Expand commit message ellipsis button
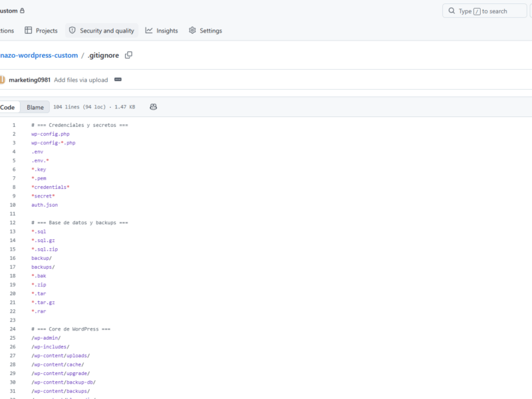532x399 pixels. tap(118, 79)
